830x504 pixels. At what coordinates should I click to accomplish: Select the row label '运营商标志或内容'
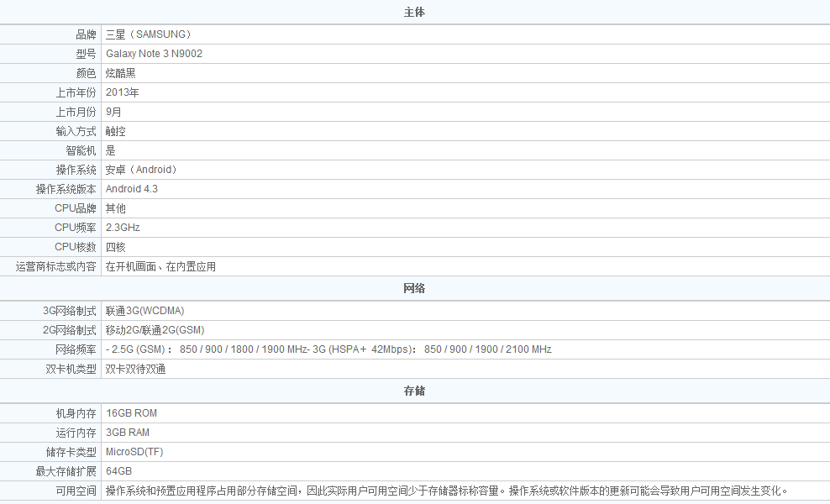point(56,267)
